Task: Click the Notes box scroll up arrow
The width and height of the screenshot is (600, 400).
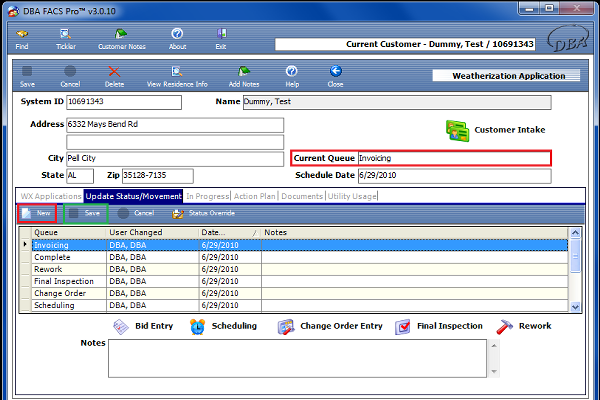Action: tap(494, 346)
